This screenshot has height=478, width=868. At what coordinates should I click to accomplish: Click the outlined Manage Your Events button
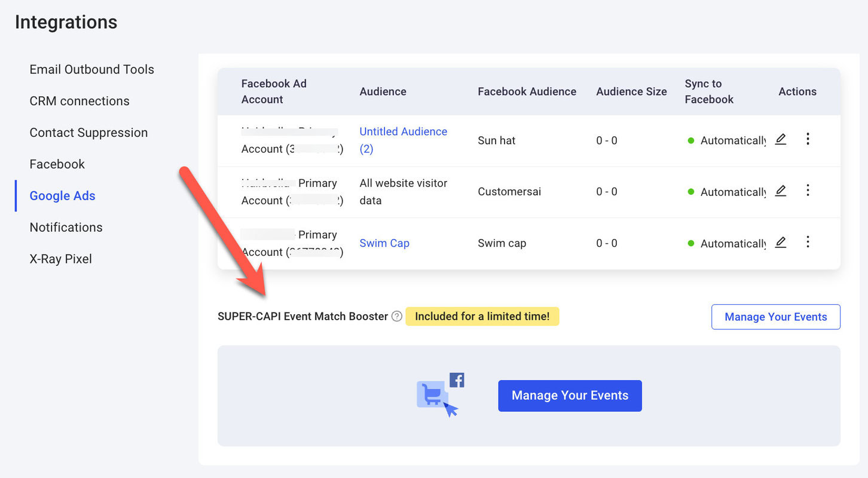(776, 317)
